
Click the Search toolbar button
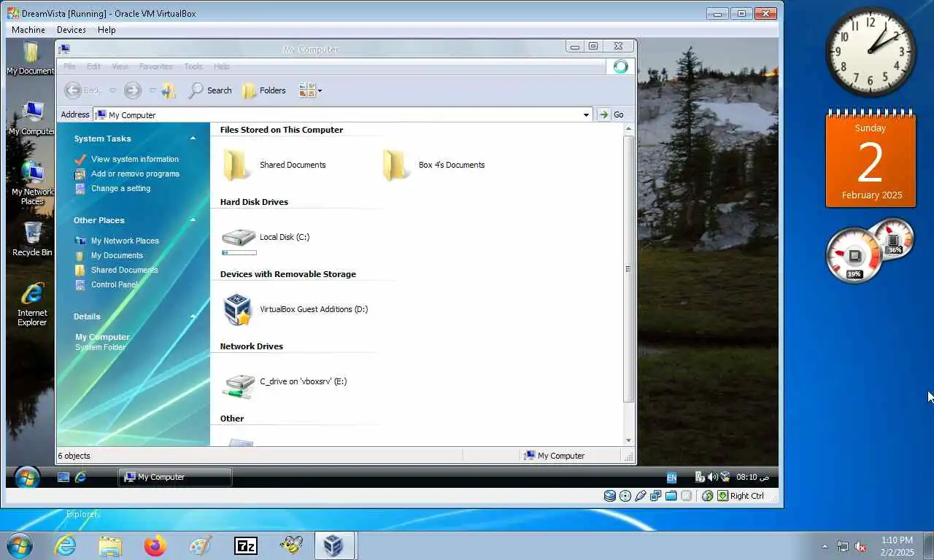point(210,90)
